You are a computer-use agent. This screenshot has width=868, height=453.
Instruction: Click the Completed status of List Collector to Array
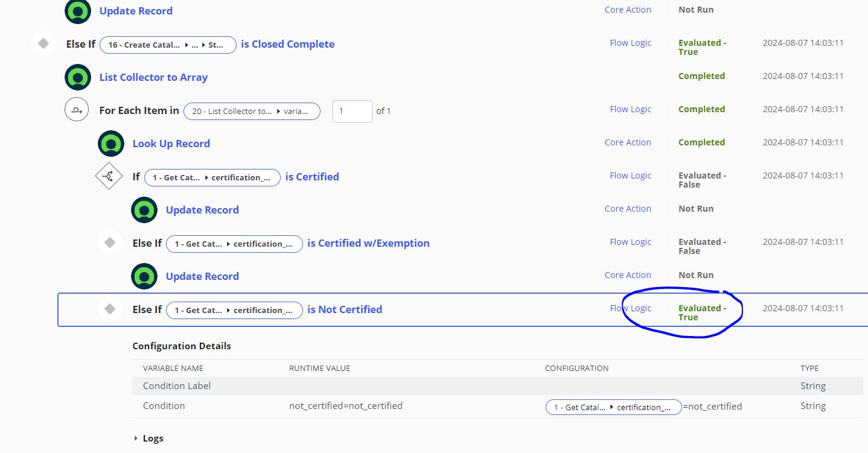(701, 76)
